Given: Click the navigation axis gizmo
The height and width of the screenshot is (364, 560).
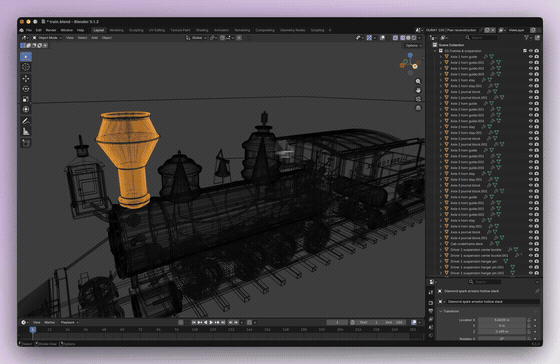Looking at the screenshot, I should 410,64.
